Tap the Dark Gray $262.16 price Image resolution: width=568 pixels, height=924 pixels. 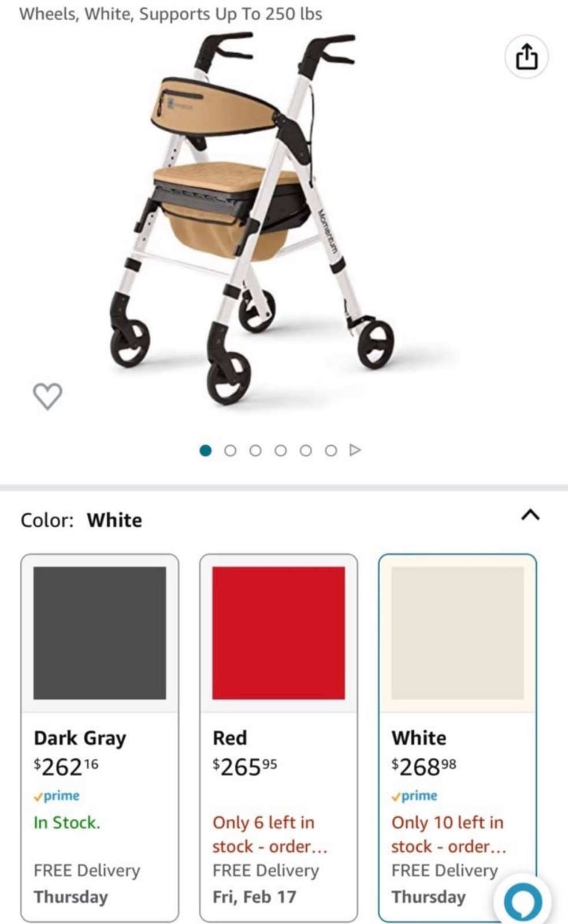[x=66, y=766]
